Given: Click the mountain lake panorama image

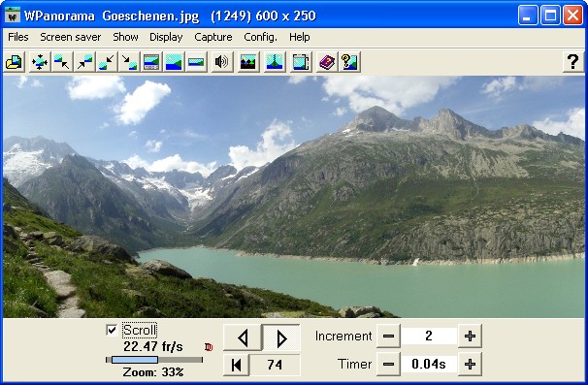Looking at the screenshot, I should 294,197.
